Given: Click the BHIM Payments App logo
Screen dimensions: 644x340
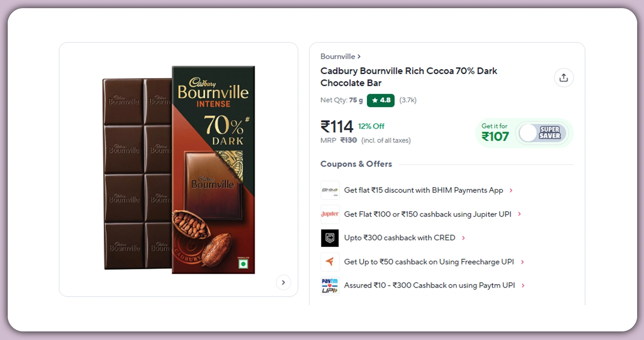Looking at the screenshot, I should pos(330,190).
